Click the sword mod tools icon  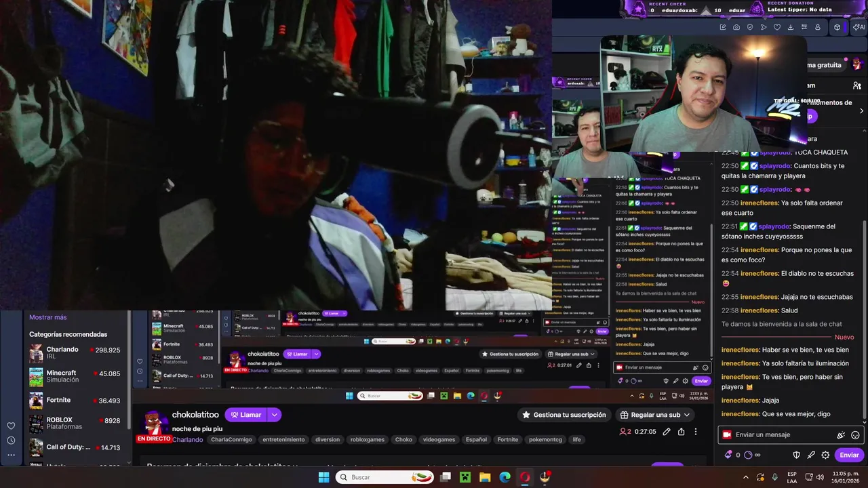[811, 455]
